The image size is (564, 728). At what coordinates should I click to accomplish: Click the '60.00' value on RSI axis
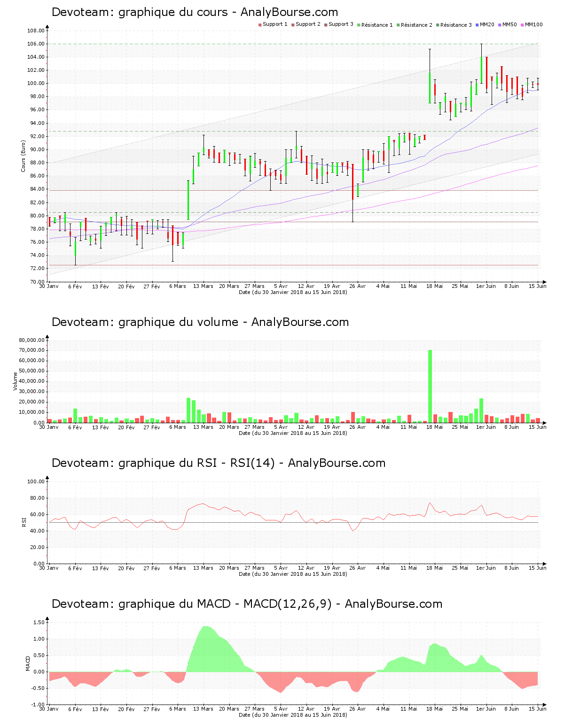[x=38, y=515]
